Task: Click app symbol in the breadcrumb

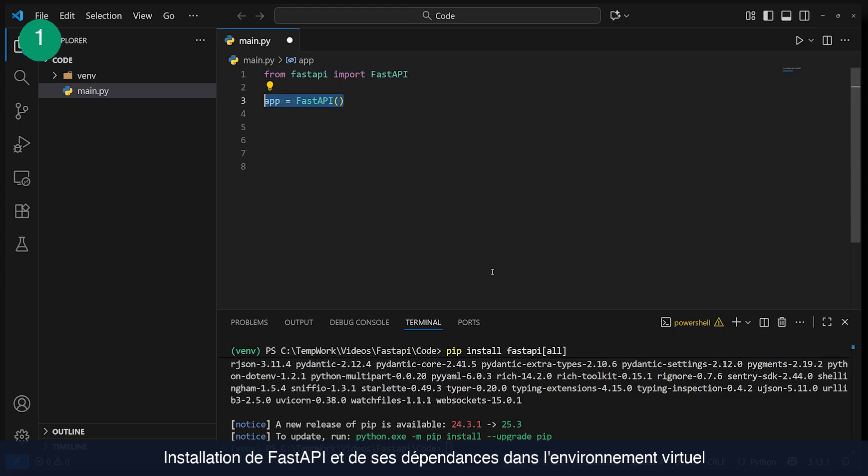Action: coord(306,60)
